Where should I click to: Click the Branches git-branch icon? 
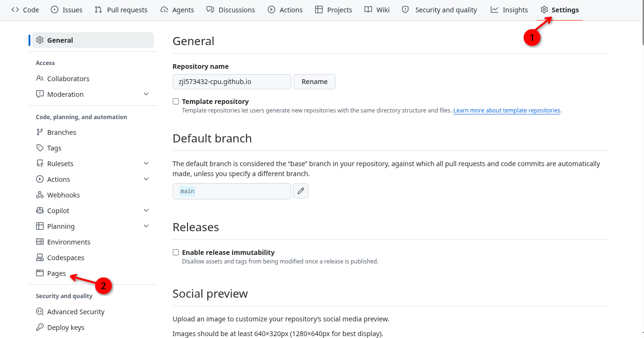[x=40, y=132]
